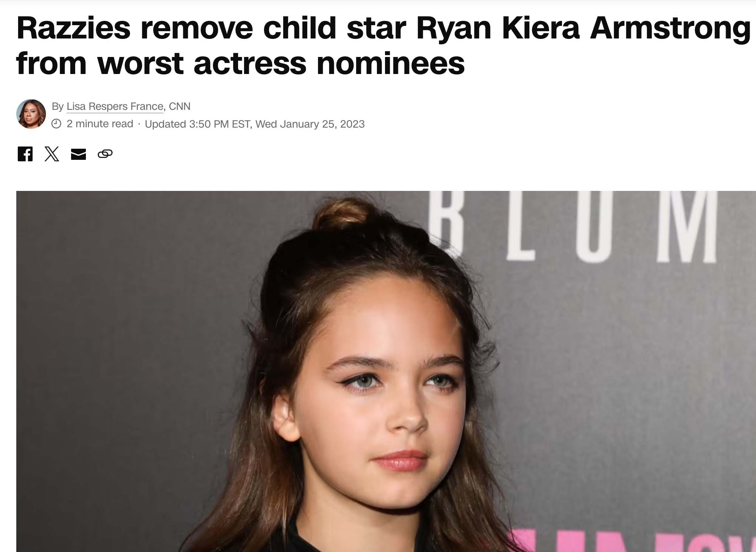Click the "2 minute read" label
The width and height of the screenshot is (756, 552).
100,124
